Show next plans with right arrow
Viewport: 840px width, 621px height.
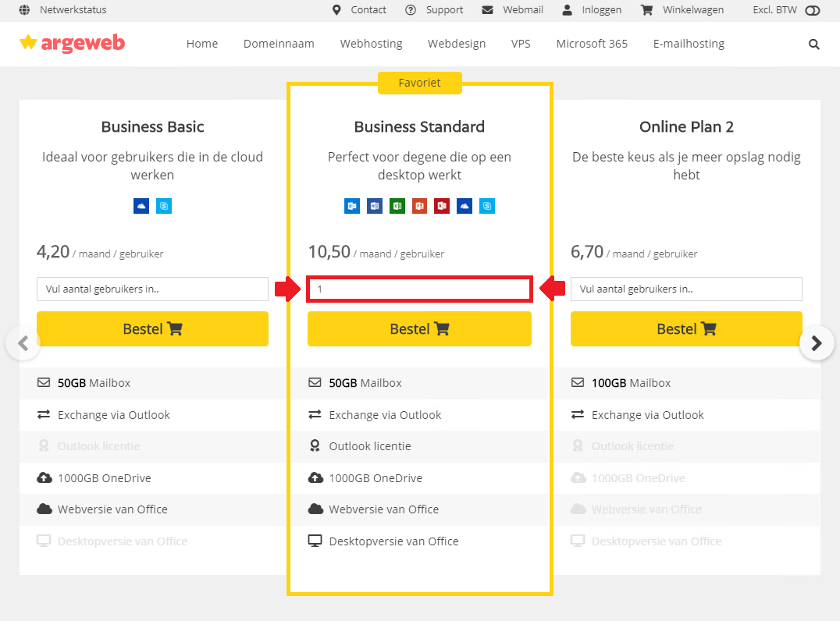pos(817,343)
